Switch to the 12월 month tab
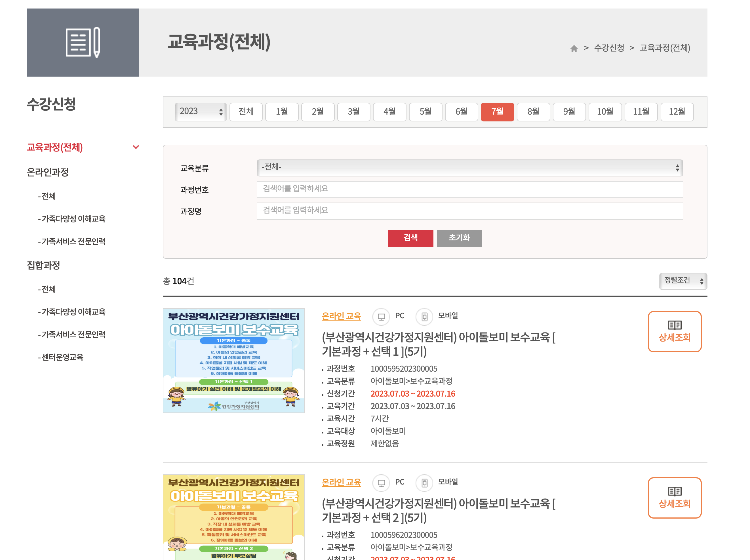This screenshot has height=560, width=750. click(x=677, y=111)
